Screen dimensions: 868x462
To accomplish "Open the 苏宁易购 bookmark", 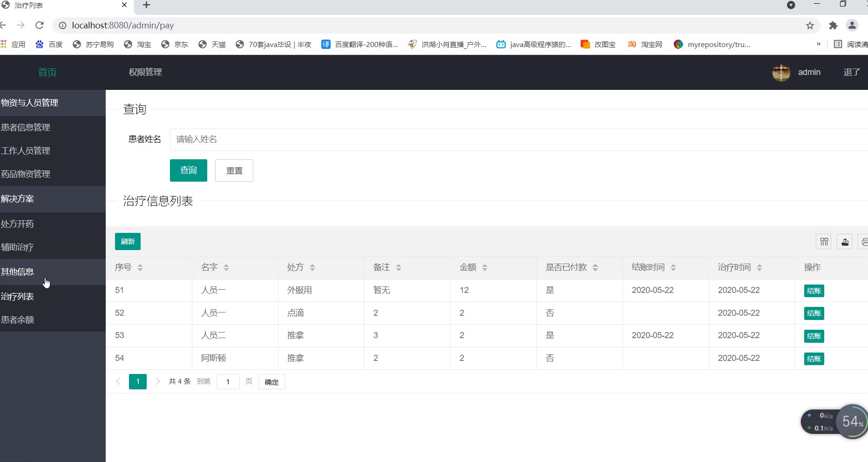I will pos(93,44).
